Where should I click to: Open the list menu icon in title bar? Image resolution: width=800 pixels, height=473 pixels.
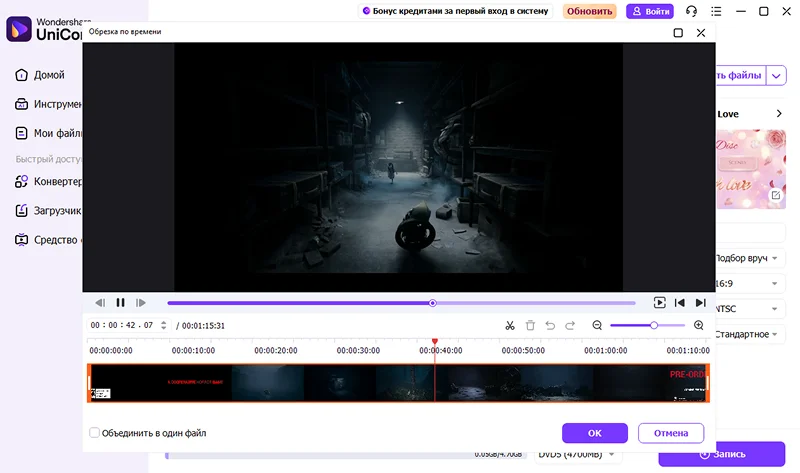[716, 11]
